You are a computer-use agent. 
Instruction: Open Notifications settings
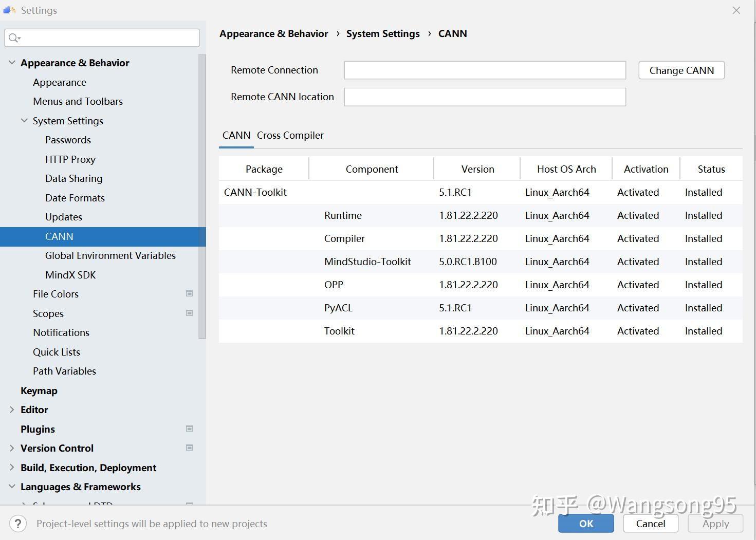pos(61,332)
